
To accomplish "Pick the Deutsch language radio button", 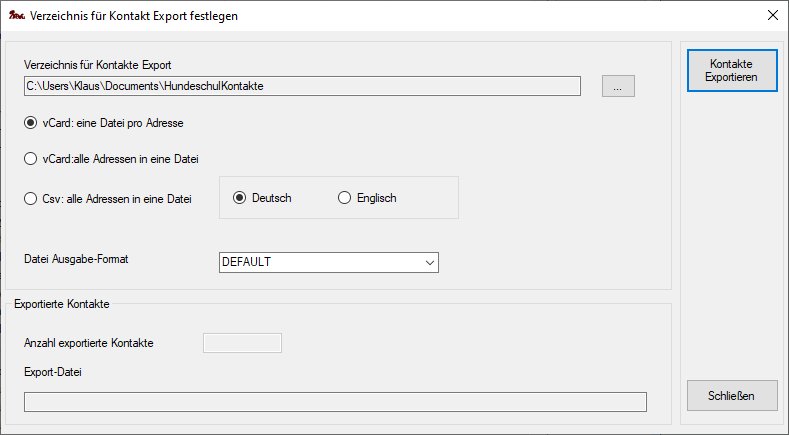I will 240,198.
